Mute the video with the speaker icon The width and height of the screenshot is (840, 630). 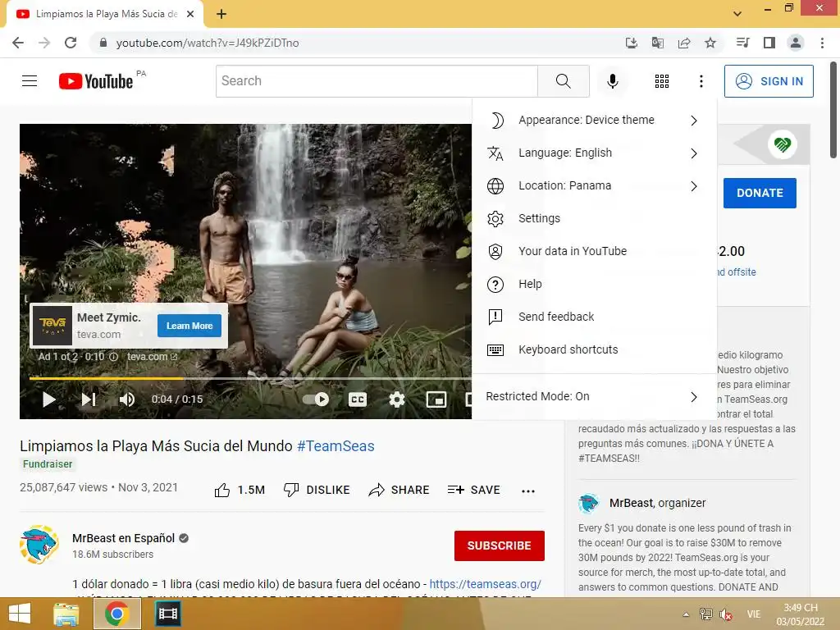point(127,399)
